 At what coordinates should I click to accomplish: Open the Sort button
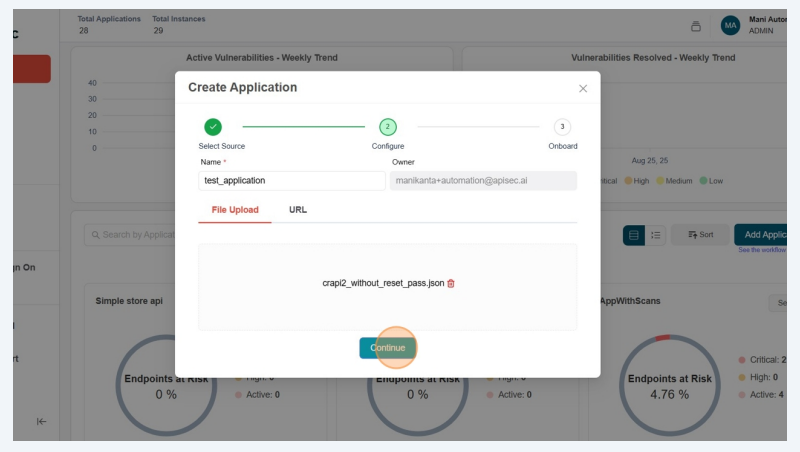click(x=701, y=235)
